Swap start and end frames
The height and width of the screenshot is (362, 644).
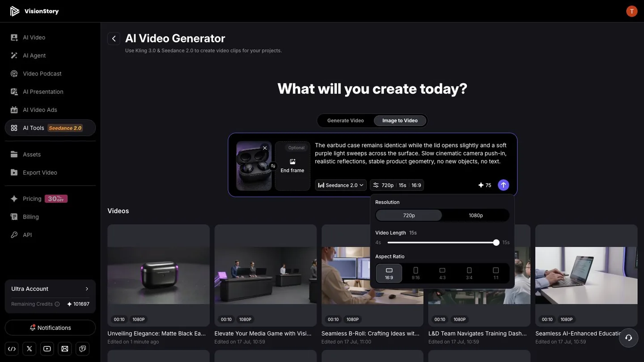click(273, 166)
